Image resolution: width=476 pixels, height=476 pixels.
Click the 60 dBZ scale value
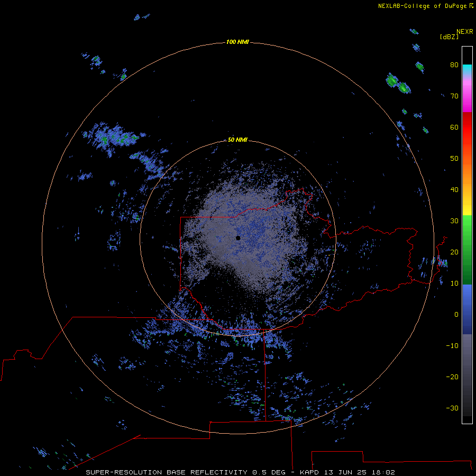pos(454,127)
